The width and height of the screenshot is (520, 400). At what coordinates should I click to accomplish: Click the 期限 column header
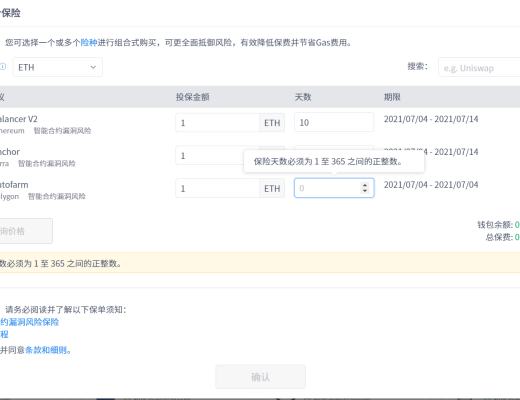(x=392, y=97)
